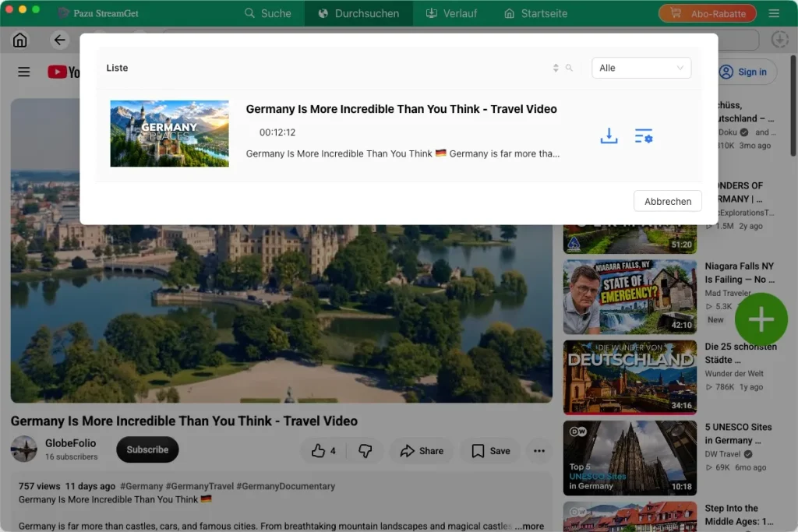Open Die Wunder von Deutschland thumbnail
Screen dimensions: 798x532
(x=630, y=377)
